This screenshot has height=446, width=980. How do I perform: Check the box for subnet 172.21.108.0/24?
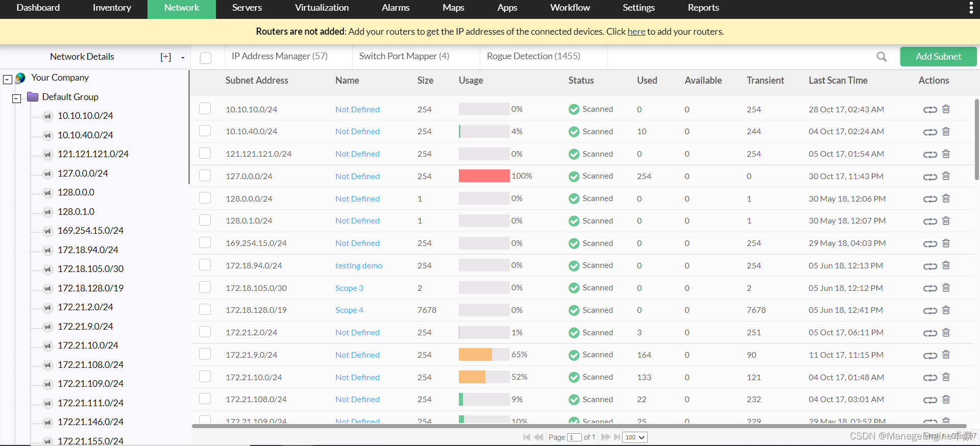tap(205, 399)
